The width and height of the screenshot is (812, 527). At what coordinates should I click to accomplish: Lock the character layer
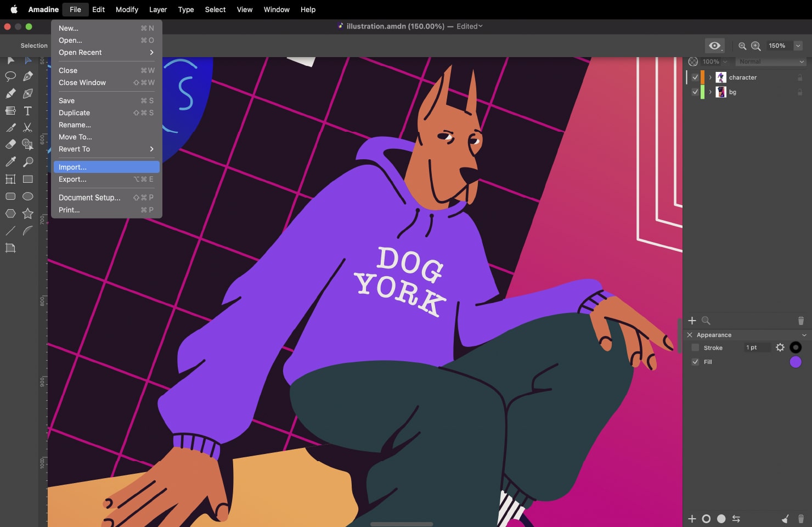pyautogui.click(x=800, y=77)
